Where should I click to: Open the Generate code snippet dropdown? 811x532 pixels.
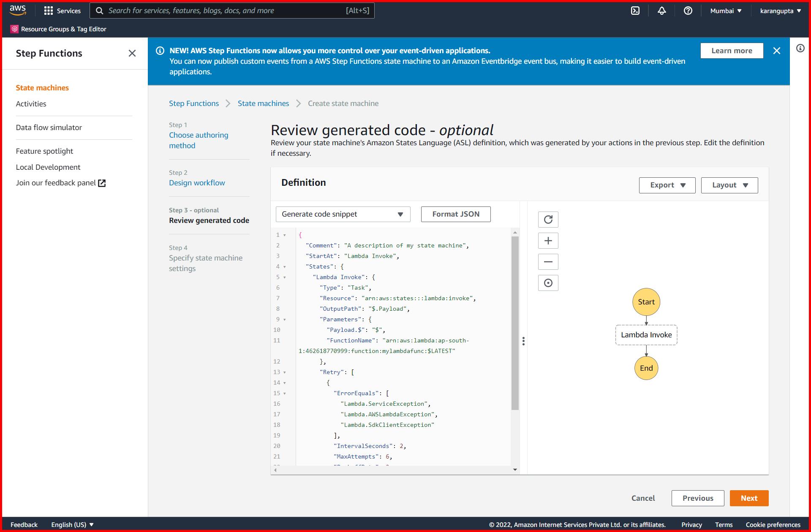coord(343,214)
